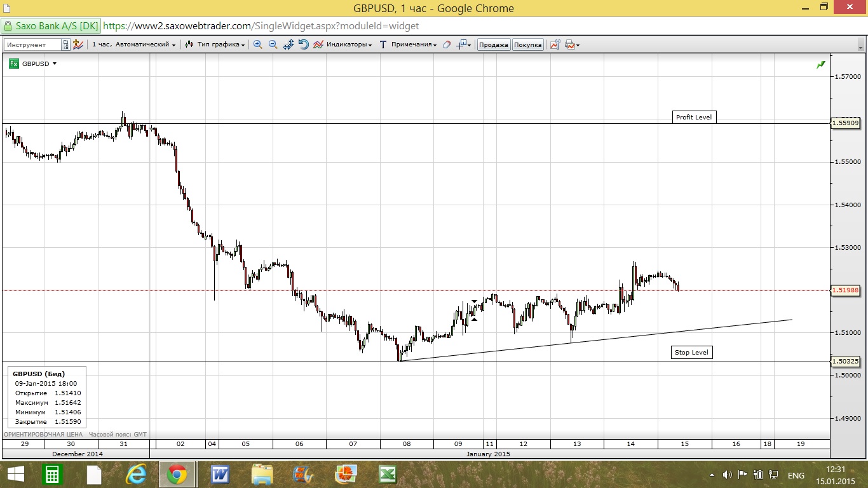Click the zoom out magnifier icon
The height and width of the screenshot is (488, 868).
tap(273, 44)
